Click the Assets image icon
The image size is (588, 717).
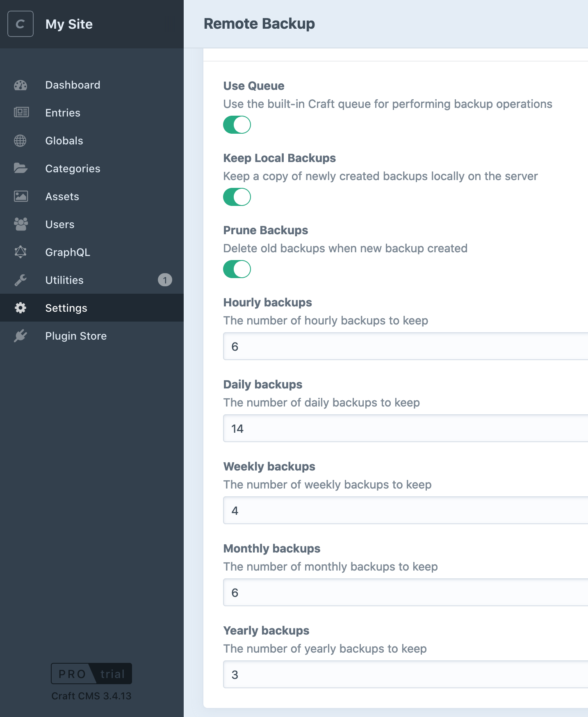pos(21,196)
